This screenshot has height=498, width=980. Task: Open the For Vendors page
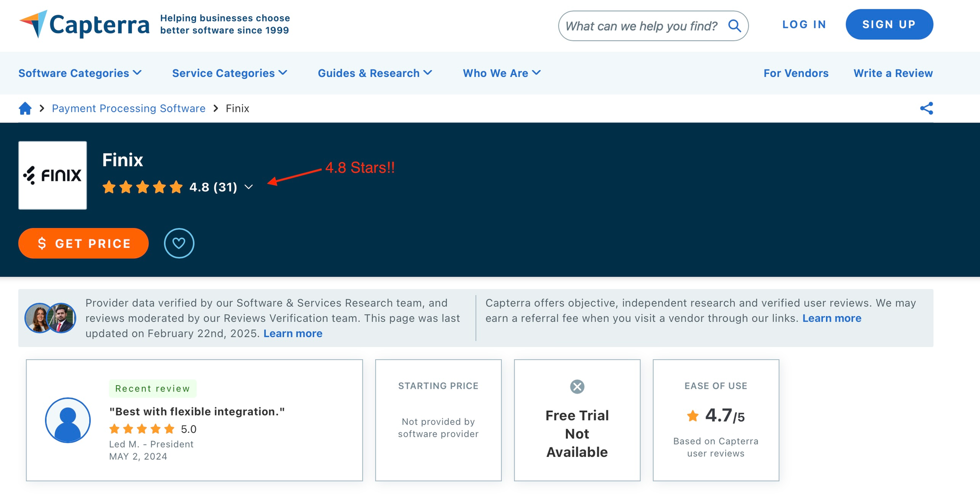pos(796,73)
